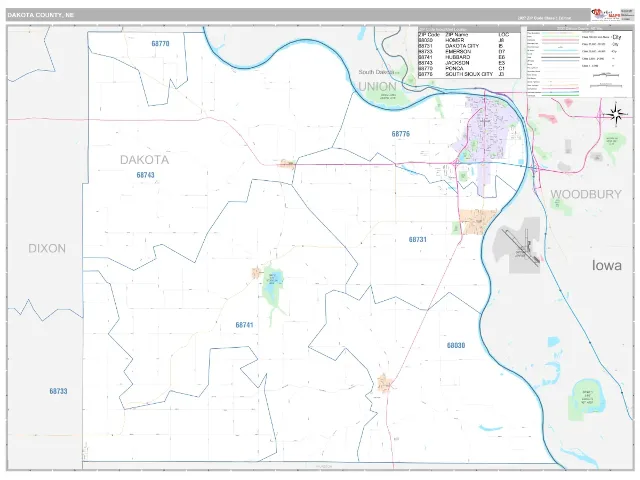
Task: Select the 68030 ZIP label on the map
Action: (x=456, y=345)
